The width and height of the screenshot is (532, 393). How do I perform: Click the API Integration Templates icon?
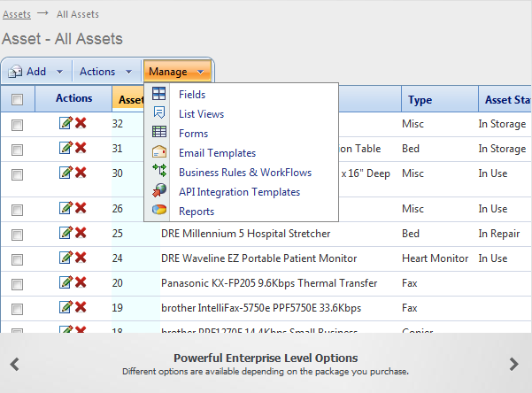(159, 192)
